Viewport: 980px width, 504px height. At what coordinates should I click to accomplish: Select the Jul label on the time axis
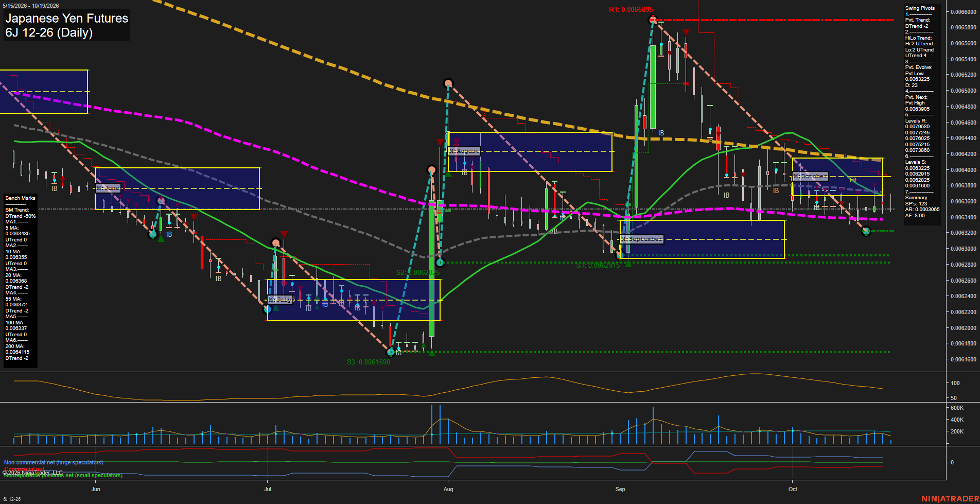point(268,489)
